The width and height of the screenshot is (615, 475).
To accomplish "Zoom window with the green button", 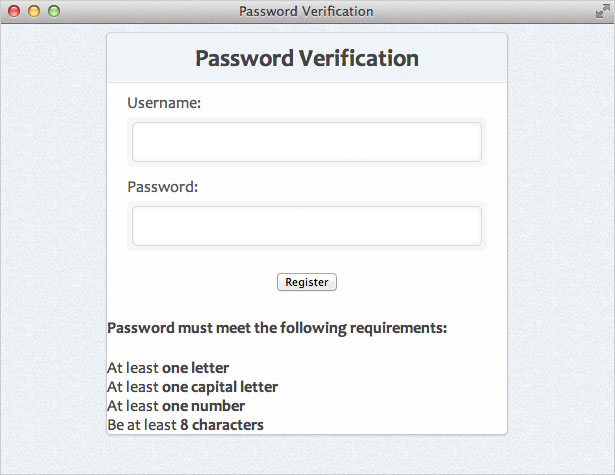I will (x=54, y=11).
